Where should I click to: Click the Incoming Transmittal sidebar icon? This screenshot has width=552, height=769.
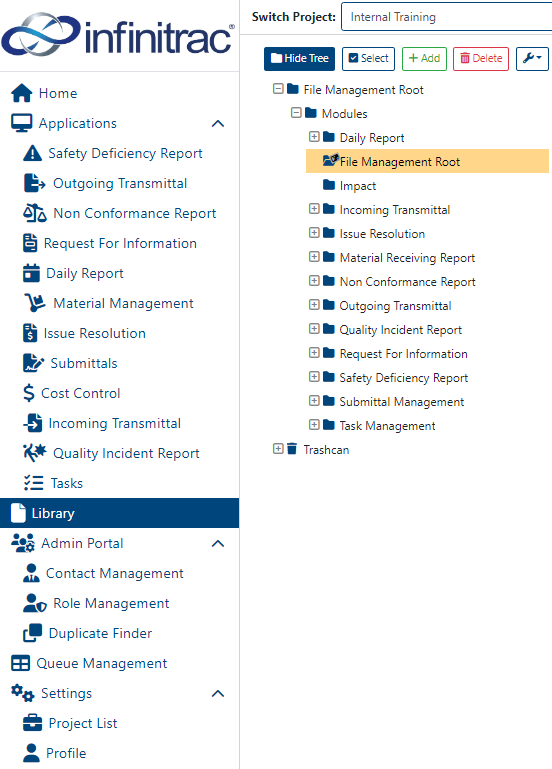[33, 423]
